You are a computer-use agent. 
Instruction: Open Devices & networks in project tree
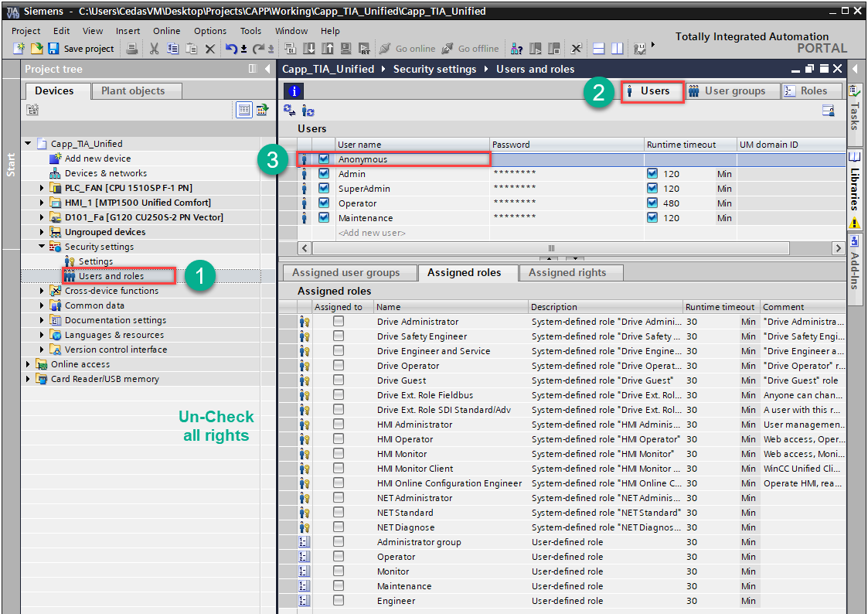(x=105, y=173)
